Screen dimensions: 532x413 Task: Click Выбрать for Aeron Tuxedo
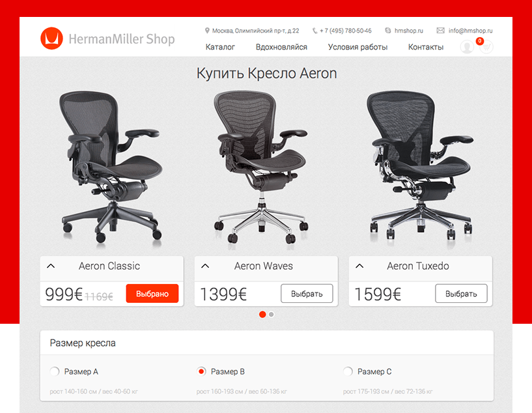pos(461,294)
